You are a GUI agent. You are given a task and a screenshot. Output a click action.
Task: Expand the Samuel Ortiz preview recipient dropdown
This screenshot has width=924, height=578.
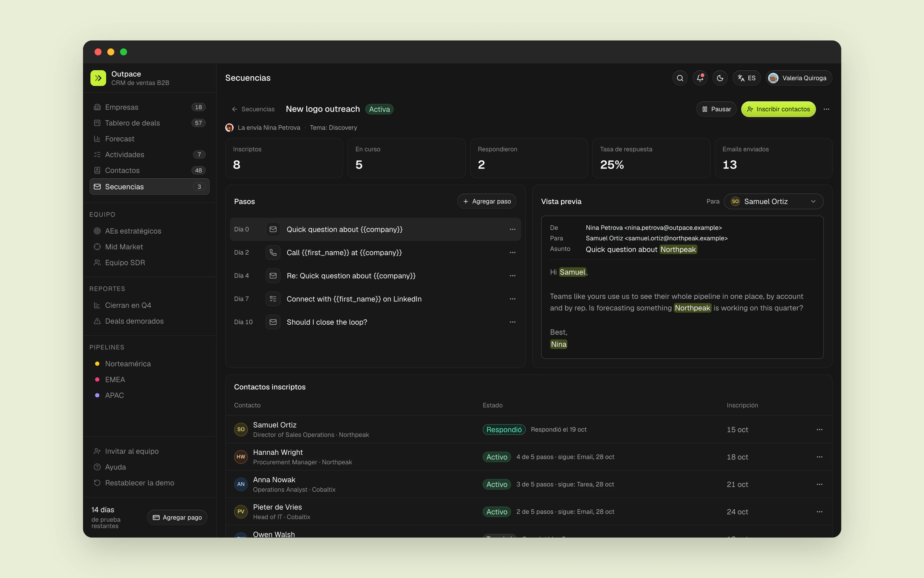[x=774, y=202]
